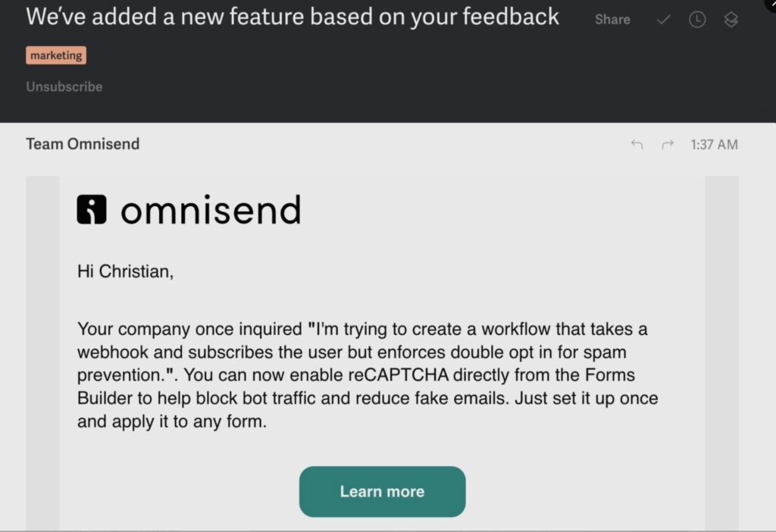This screenshot has height=532, width=776.
Task: Click the "Hi Christian," greeting text
Action: click(x=125, y=271)
